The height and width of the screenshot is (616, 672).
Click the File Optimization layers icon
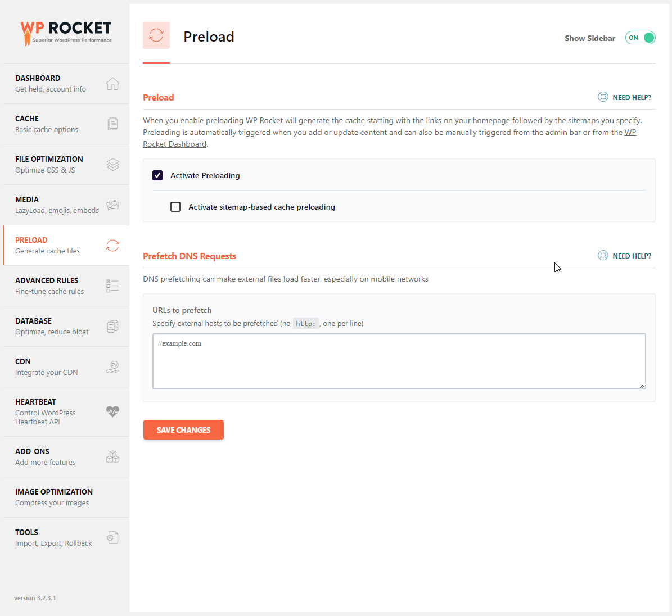[x=112, y=165]
